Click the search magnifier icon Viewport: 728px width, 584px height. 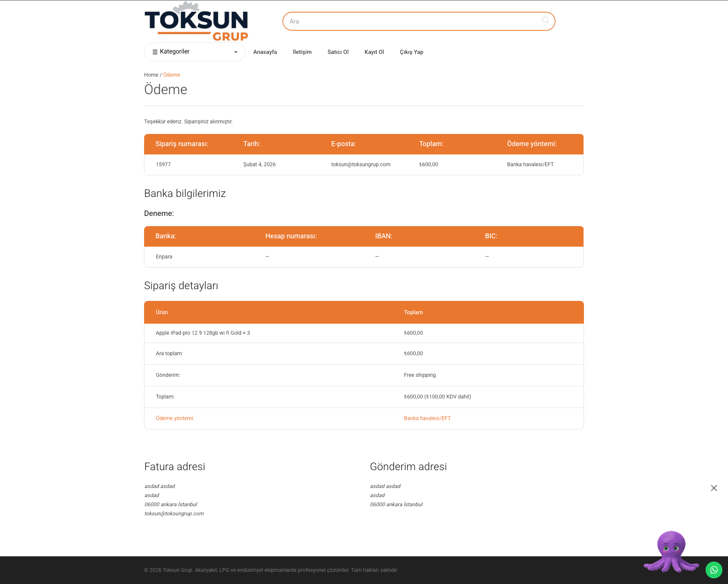(x=545, y=21)
